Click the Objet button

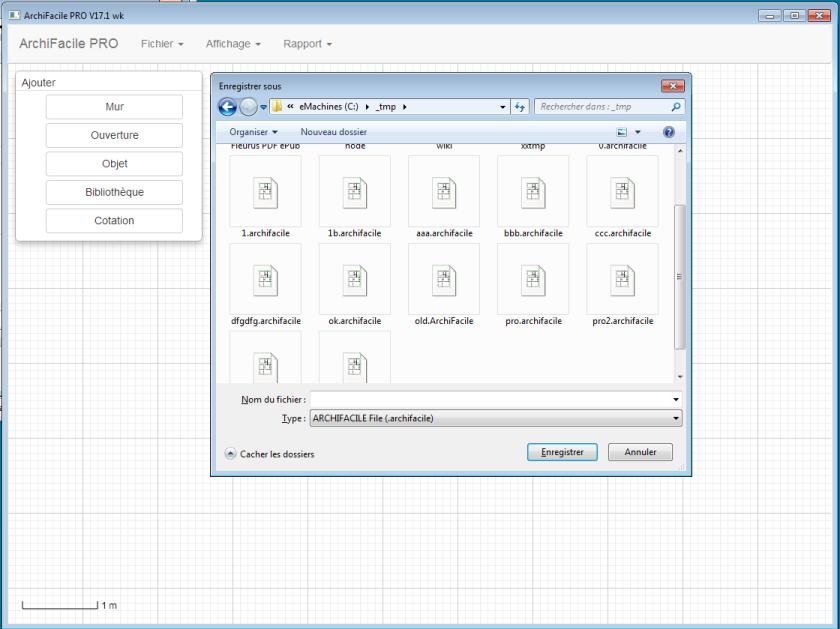point(114,163)
